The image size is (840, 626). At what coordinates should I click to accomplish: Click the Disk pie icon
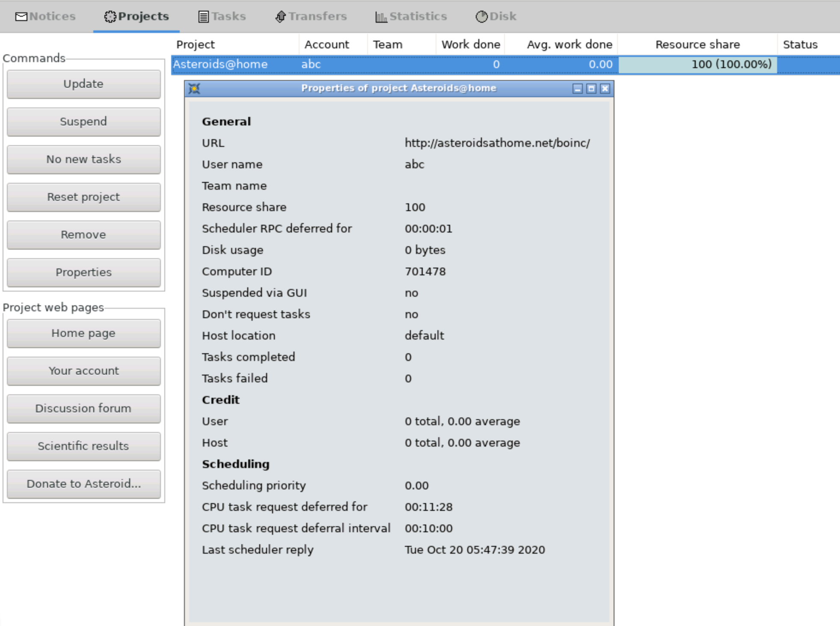coord(481,17)
